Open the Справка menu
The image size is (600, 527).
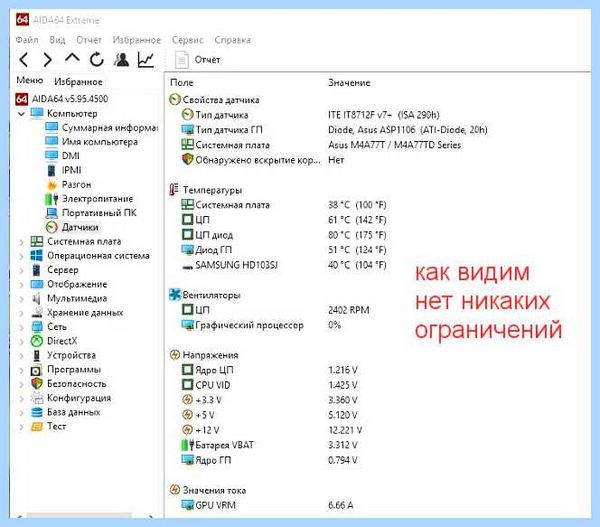point(233,40)
